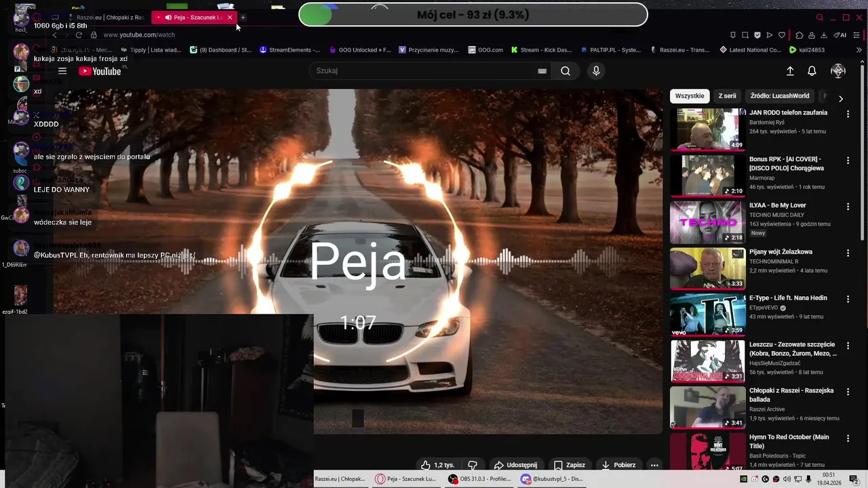Screen dimensions: 868x488
Task: Click the YouTube search magnifier button
Action: point(566,71)
